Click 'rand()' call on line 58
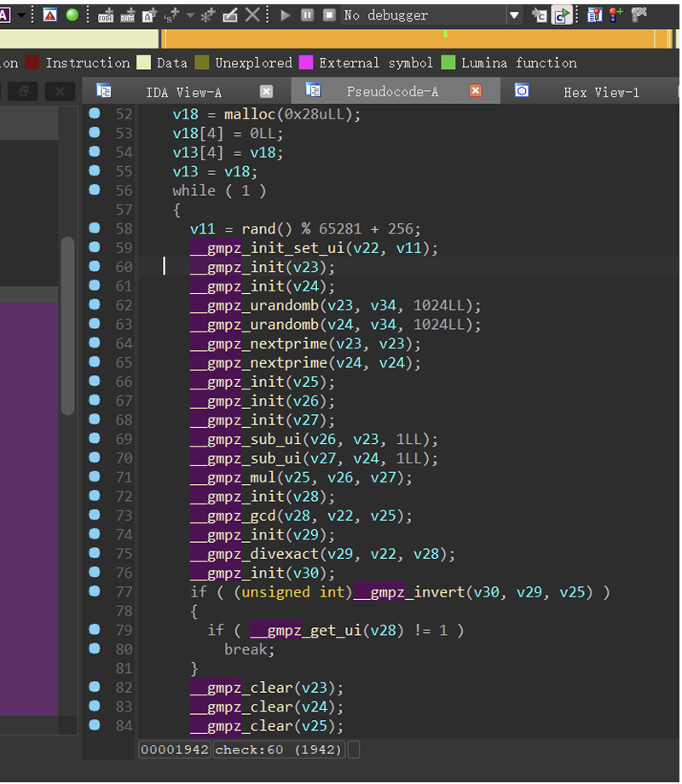Screen dimensions: 682x784 click(x=267, y=229)
